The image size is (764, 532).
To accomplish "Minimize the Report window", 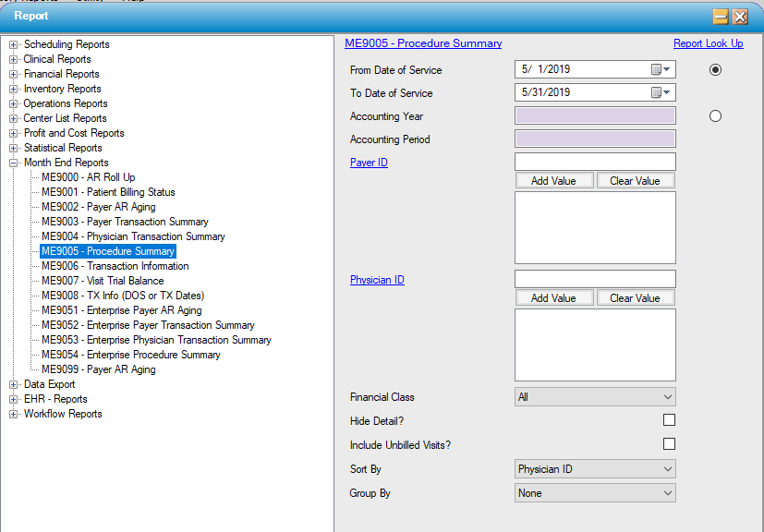I will 721,17.
